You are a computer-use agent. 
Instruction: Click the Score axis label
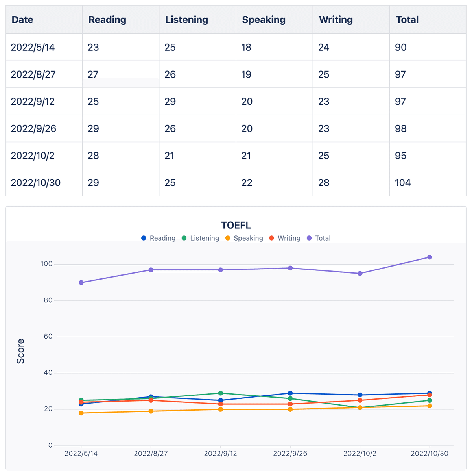coord(20,351)
